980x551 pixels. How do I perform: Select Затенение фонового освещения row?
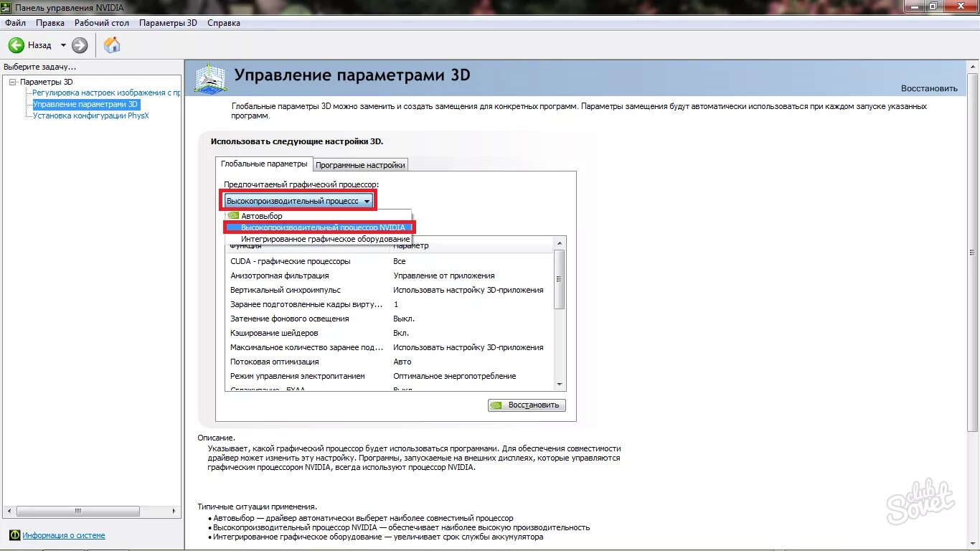coord(390,319)
